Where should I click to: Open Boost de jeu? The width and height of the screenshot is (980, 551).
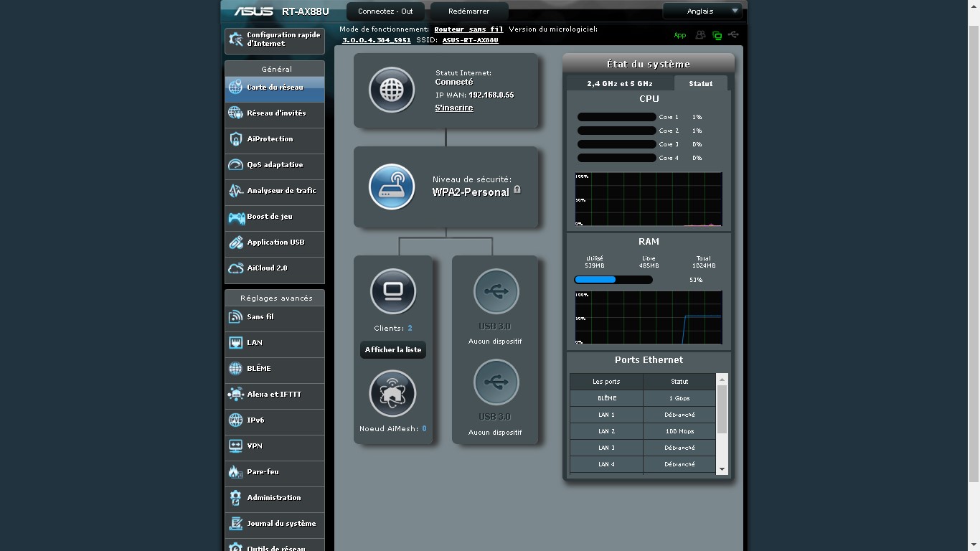pos(275,217)
